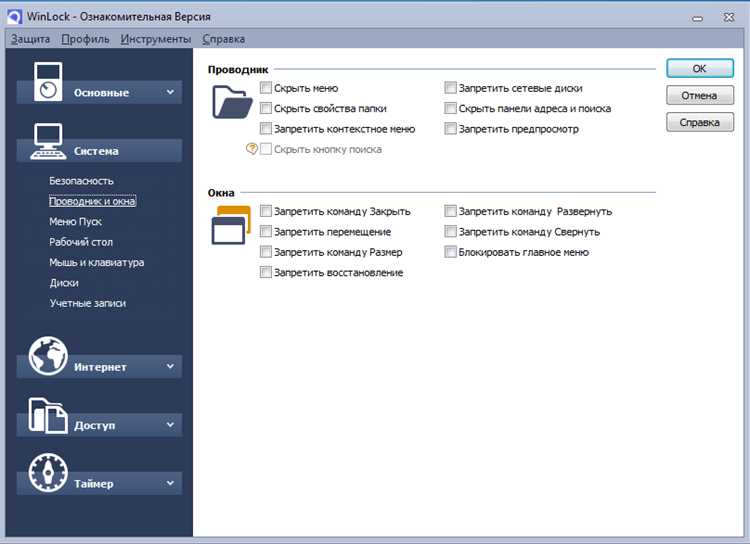The image size is (750, 544).
Task: Check Запретить контекстное меню
Action: coord(265,129)
